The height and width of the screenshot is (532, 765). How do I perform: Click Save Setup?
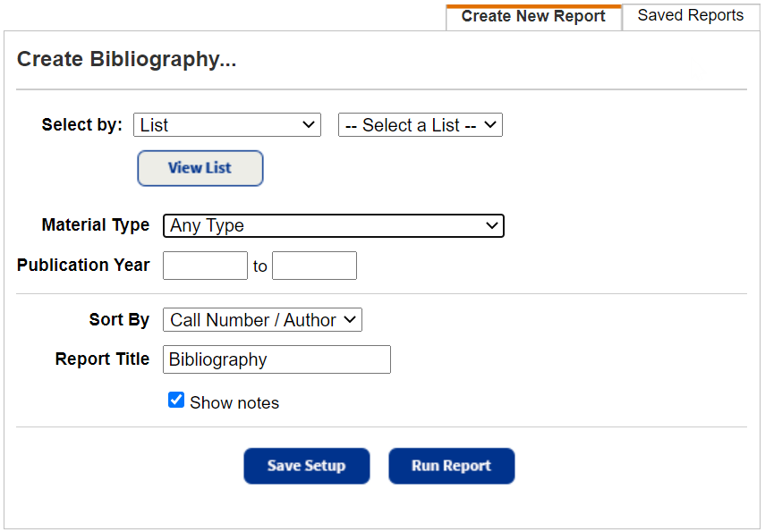point(306,466)
